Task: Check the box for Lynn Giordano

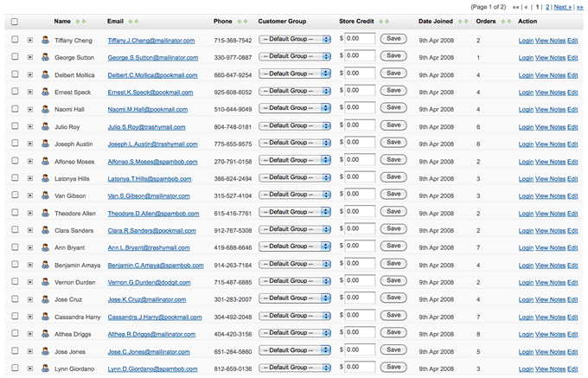Action: point(15,368)
